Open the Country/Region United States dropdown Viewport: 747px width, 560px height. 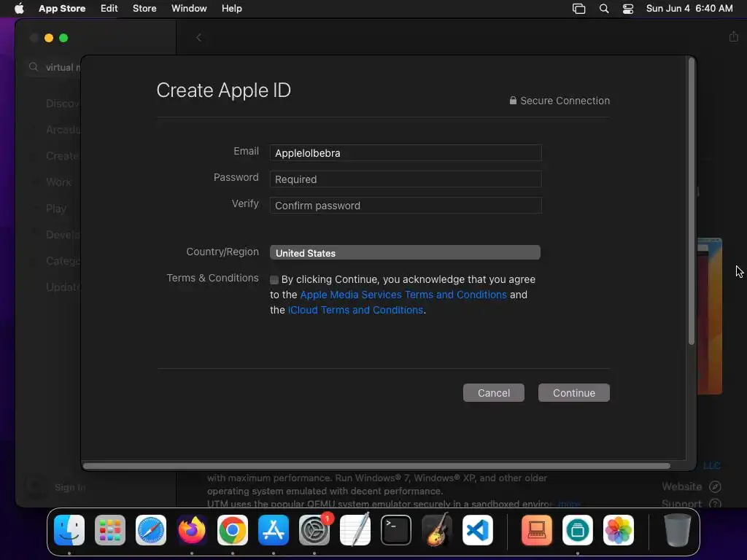coord(405,253)
